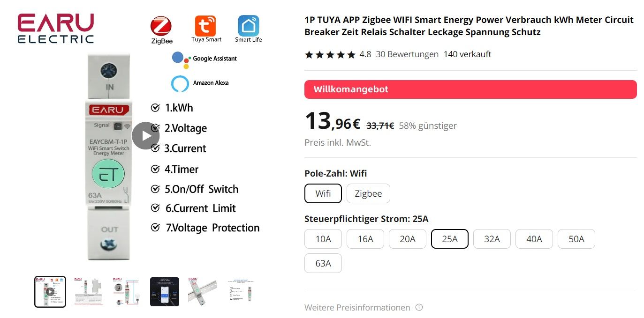The height and width of the screenshot is (318, 644).
Task: Click the info icon beside Weitere Preisinformationen
Action: point(419,308)
